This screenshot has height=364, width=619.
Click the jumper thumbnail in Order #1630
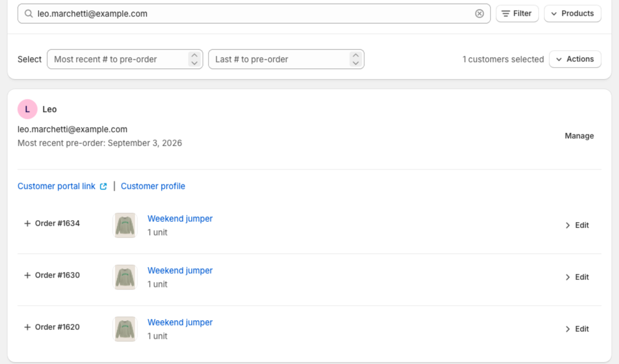tap(125, 277)
